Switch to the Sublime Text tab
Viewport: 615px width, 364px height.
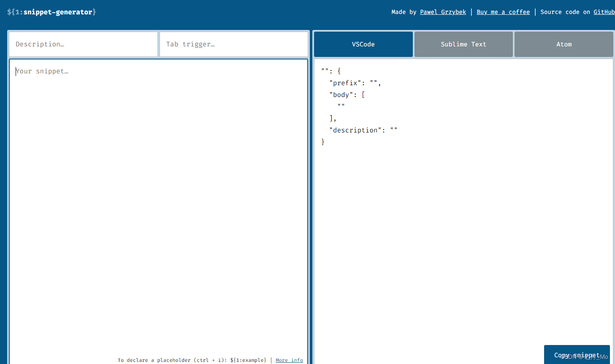[x=463, y=44]
